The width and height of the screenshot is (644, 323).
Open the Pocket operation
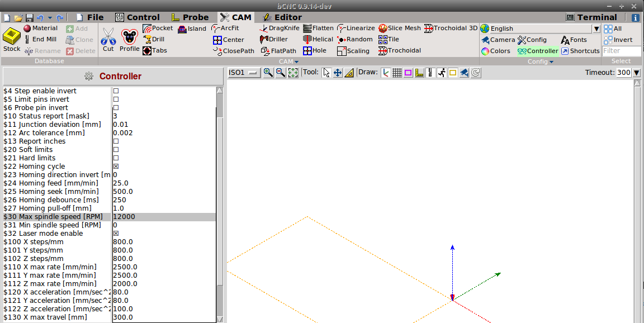pyautogui.click(x=158, y=28)
